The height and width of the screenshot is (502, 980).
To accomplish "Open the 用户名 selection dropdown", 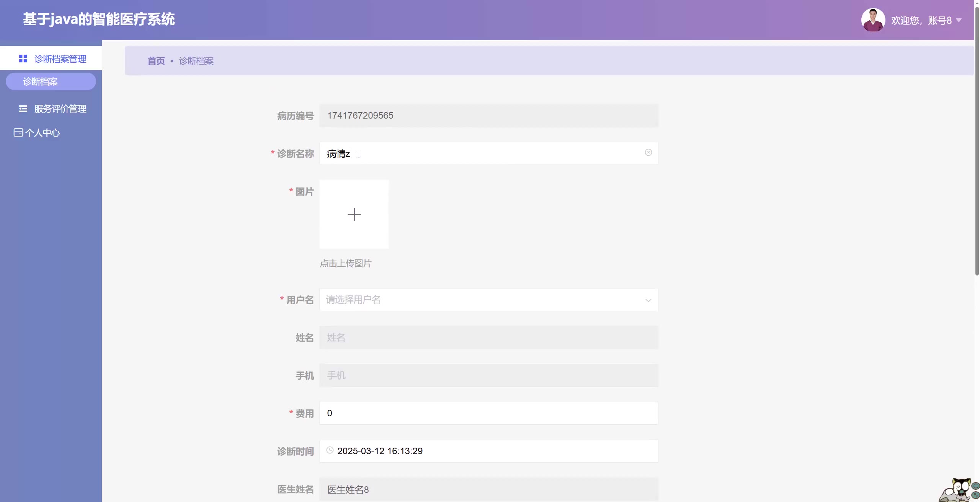I will tap(482, 300).
